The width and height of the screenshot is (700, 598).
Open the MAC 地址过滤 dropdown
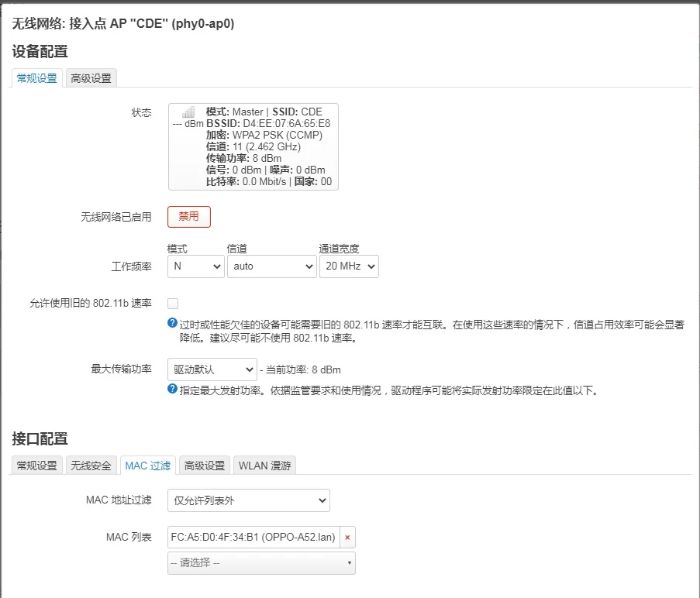click(248, 500)
